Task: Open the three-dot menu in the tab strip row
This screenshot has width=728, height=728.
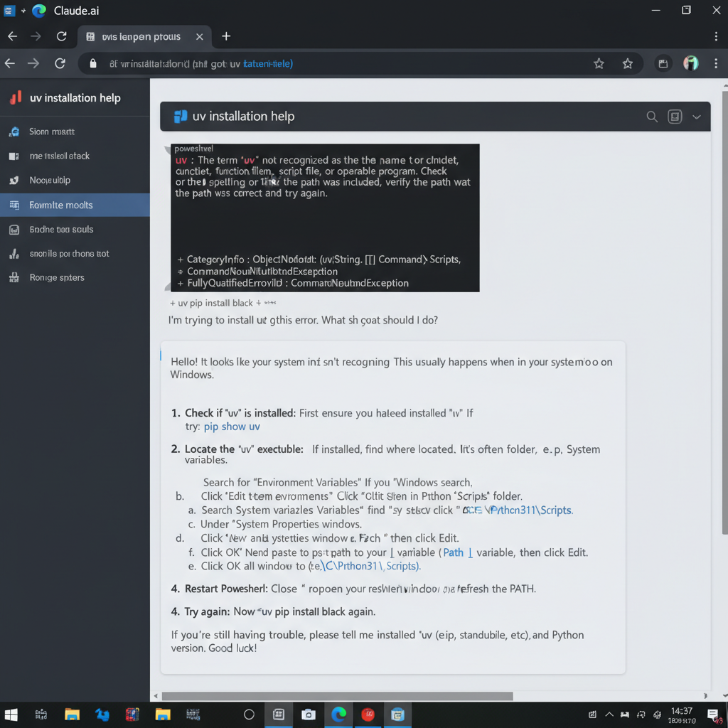Action: tap(716, 37)
